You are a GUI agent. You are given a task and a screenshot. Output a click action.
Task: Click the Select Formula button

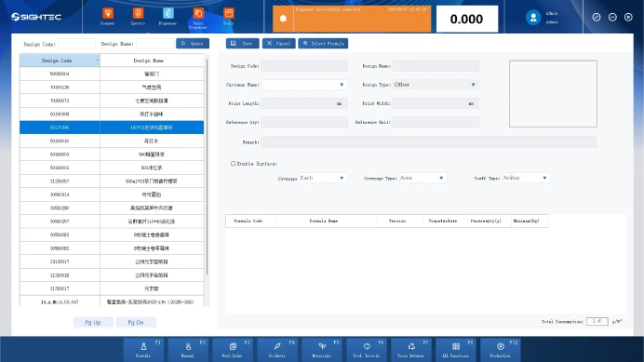pyautogui.click(x=323, y=43)
